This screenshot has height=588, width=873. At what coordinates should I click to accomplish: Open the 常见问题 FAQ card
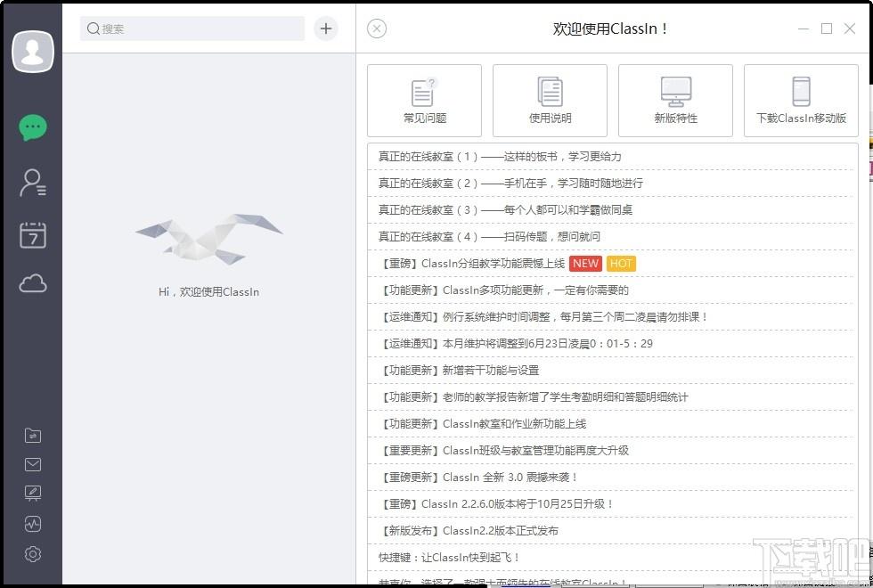click(x=424, y=100)
